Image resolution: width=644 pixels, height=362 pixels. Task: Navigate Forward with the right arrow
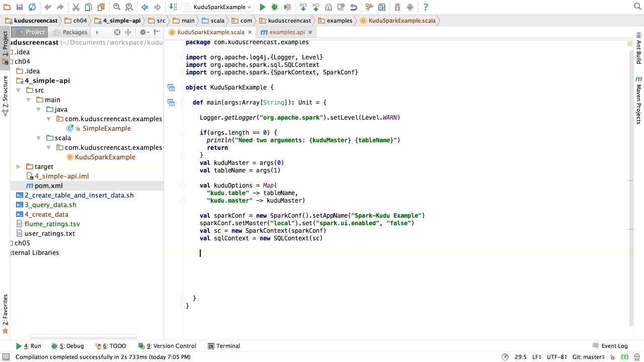point(157,7)
